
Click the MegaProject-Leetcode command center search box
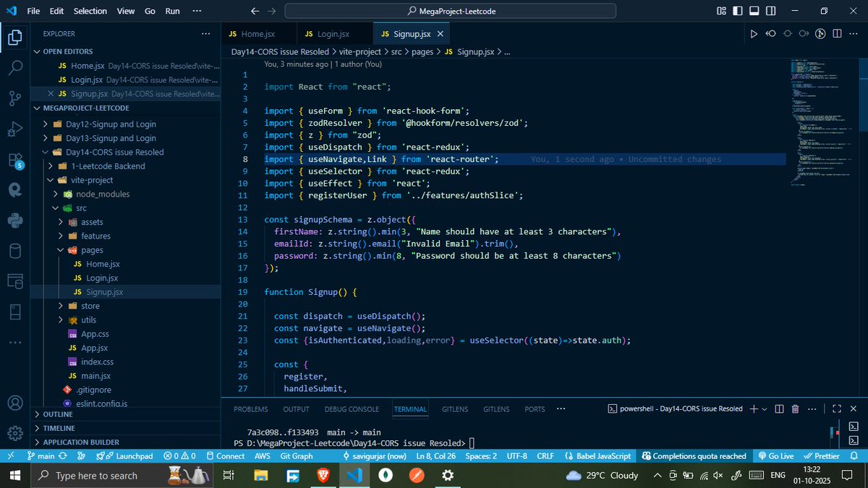coord(451,11)
